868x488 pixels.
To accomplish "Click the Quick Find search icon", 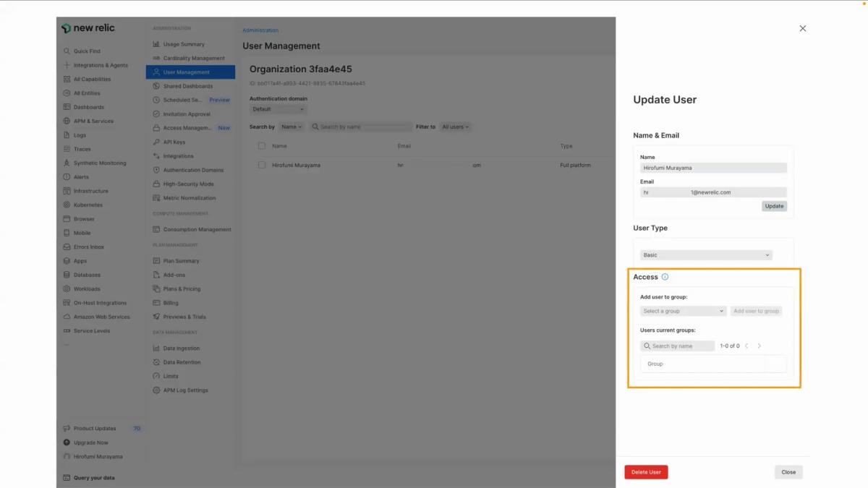I will click(x=67, y=51).
